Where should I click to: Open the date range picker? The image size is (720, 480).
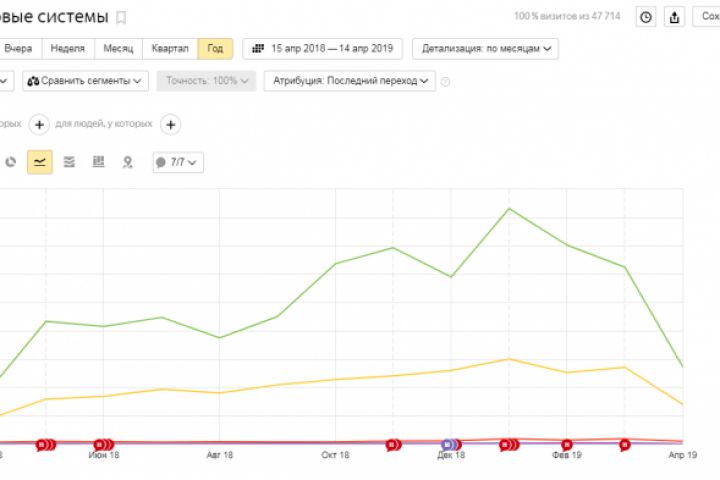coord(323,48)
